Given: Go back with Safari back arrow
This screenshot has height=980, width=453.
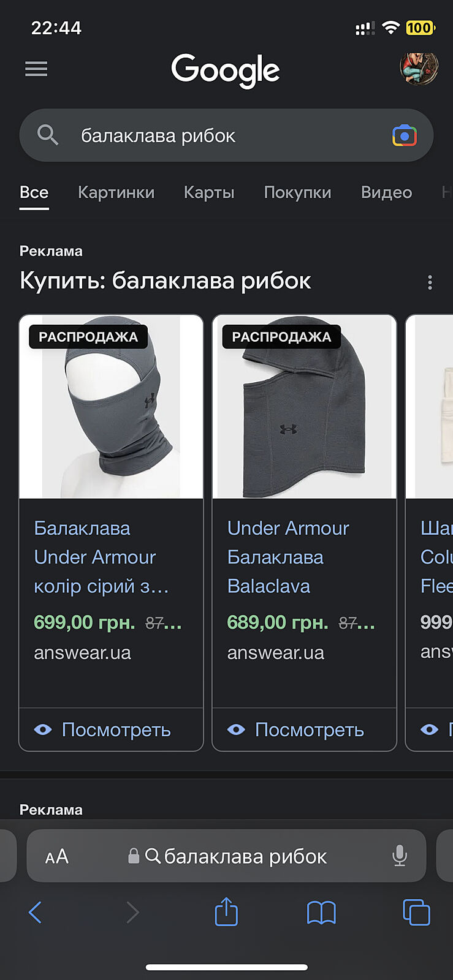Looking at the screenshot, I should [x=36, y=913].
